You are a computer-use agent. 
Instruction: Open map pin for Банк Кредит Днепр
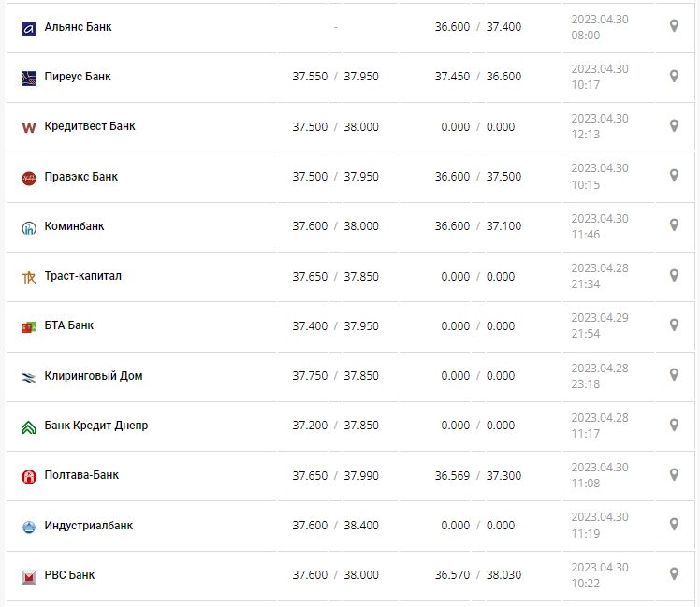pyautogui.click(x=674, y=425)
